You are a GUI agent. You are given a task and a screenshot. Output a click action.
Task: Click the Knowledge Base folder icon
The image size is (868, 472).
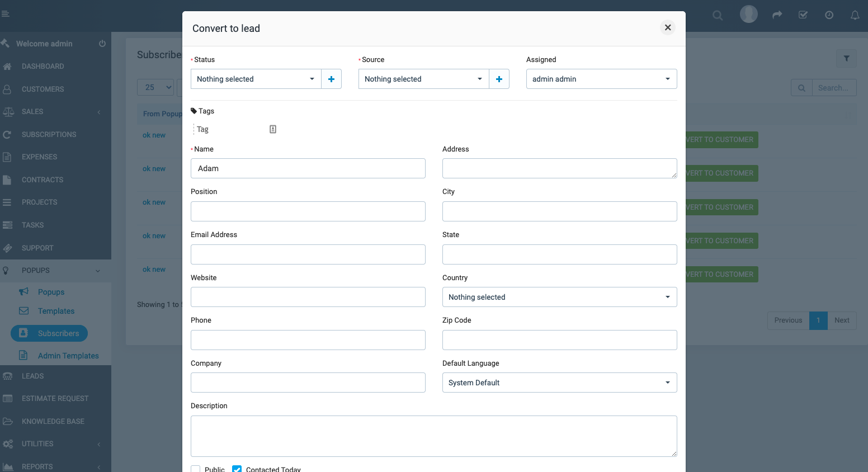point(7,422)
